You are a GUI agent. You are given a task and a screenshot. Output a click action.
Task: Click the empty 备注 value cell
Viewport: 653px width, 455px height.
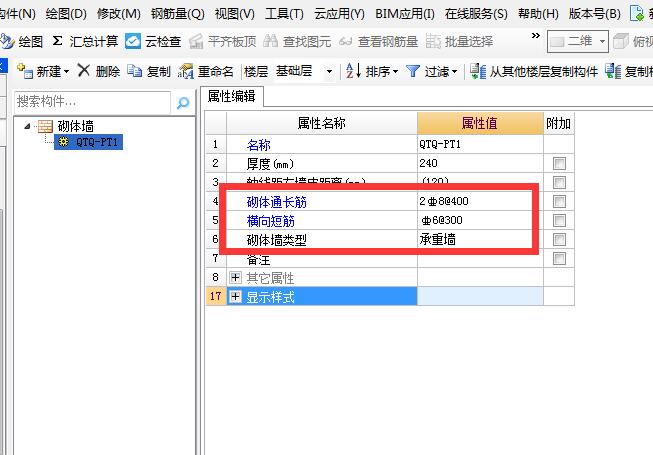480,259
